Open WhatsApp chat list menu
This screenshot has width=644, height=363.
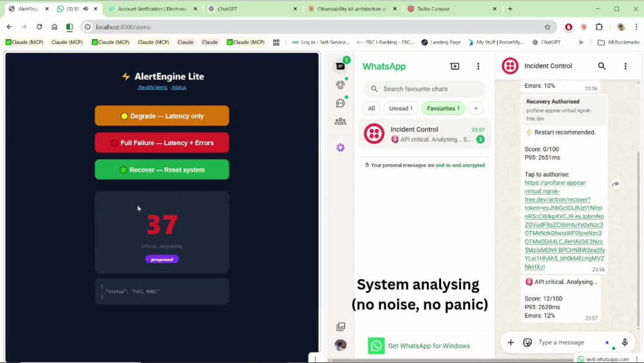pos(478,66)
